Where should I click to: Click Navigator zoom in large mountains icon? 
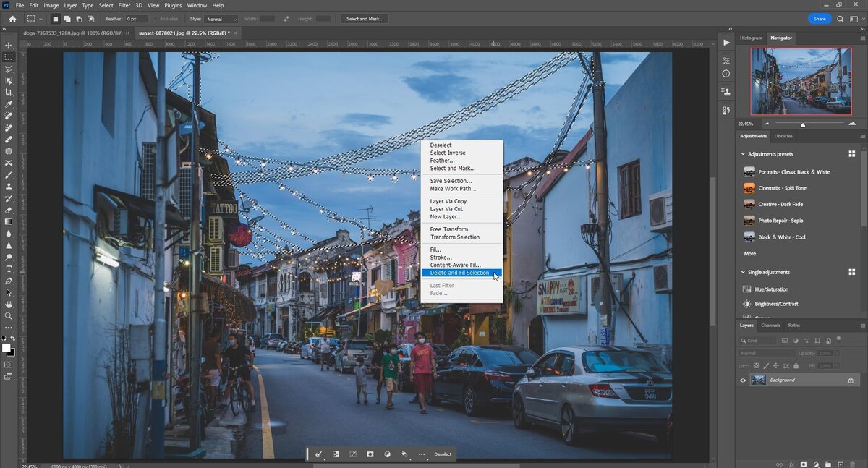tap(851, 124)
